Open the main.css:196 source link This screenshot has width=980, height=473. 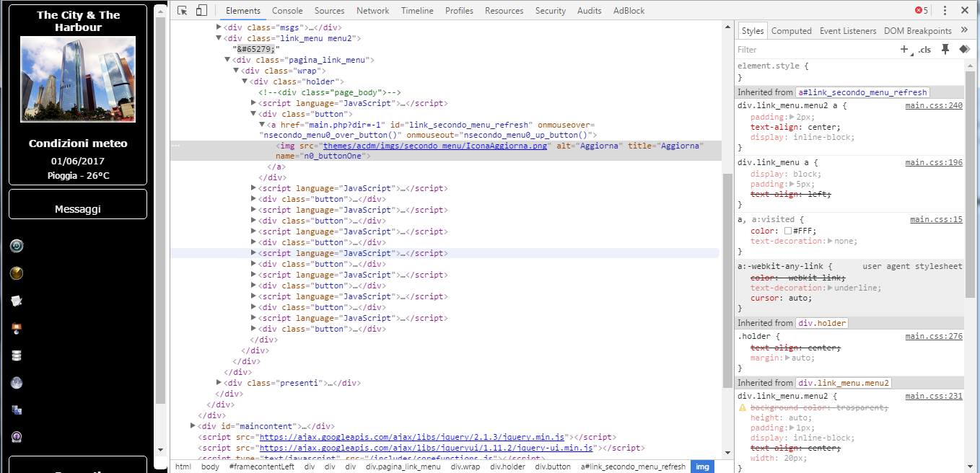[934, 162]
